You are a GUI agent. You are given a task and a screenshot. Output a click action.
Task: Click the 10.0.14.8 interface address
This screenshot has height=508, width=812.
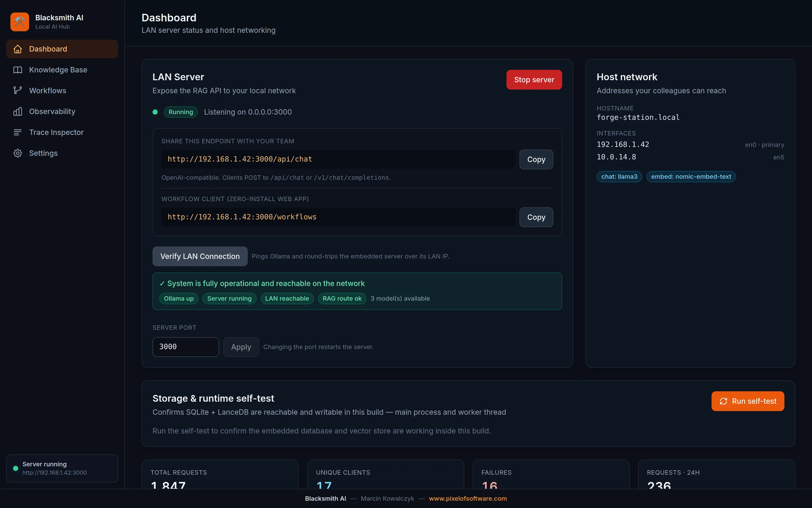[616, 157]
